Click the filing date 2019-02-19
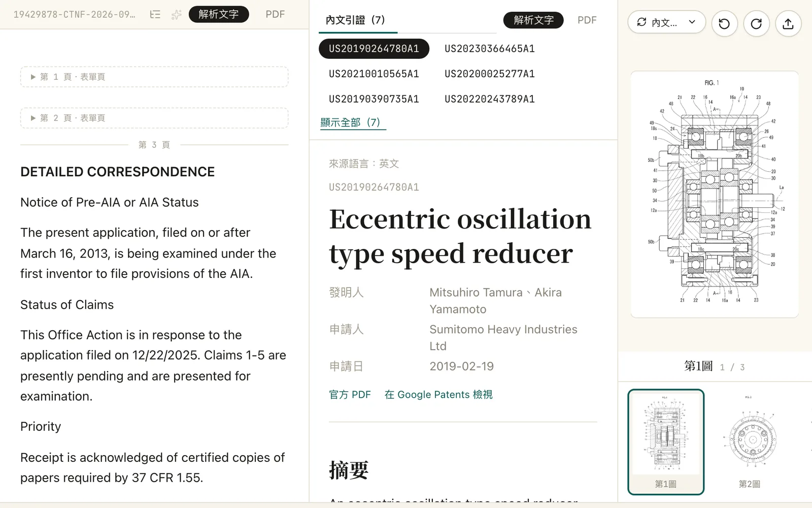 pos(462,366)
